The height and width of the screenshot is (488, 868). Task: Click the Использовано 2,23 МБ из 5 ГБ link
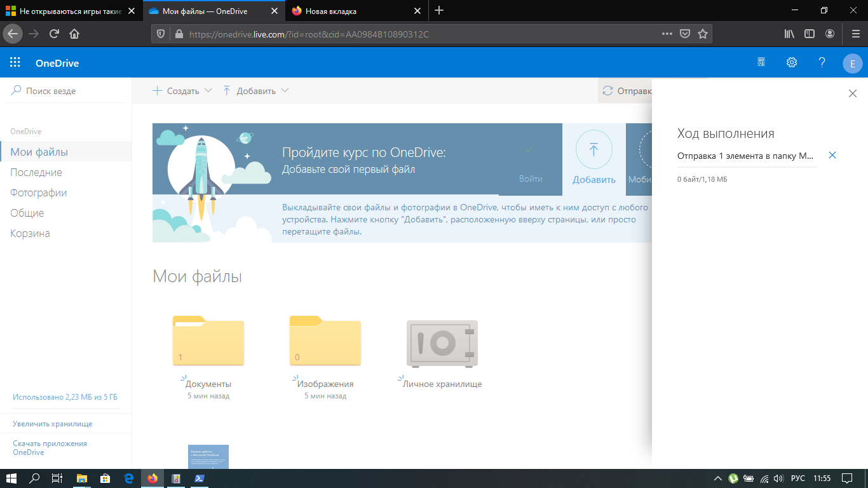tap(65, 397)
